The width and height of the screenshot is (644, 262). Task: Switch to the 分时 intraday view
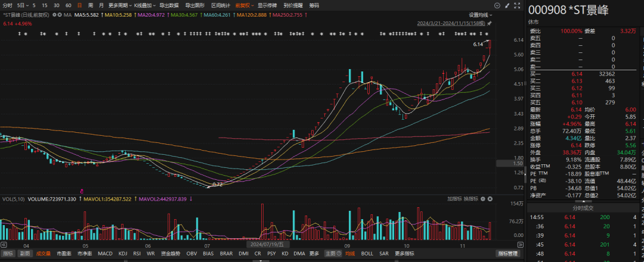7,5
